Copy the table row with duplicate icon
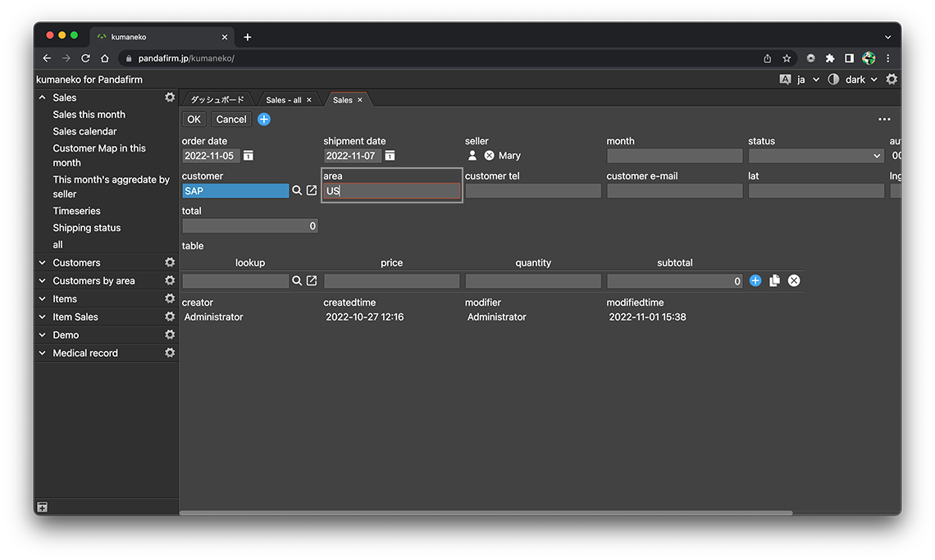 774,281
